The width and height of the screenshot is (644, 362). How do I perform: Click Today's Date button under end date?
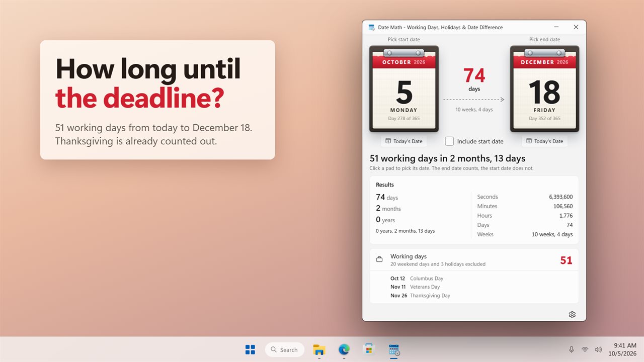pyautogui.click(x=544, y=141)
